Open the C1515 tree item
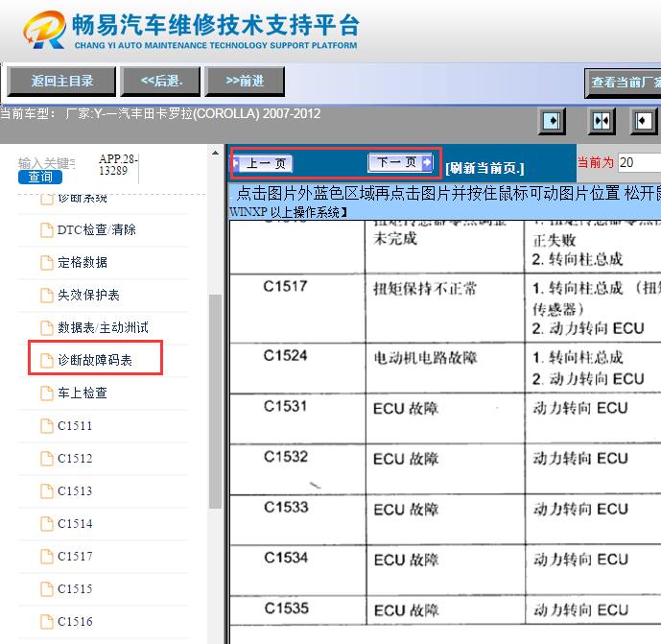Viewport: 661px width, 644px height. (x=75, y=588)
